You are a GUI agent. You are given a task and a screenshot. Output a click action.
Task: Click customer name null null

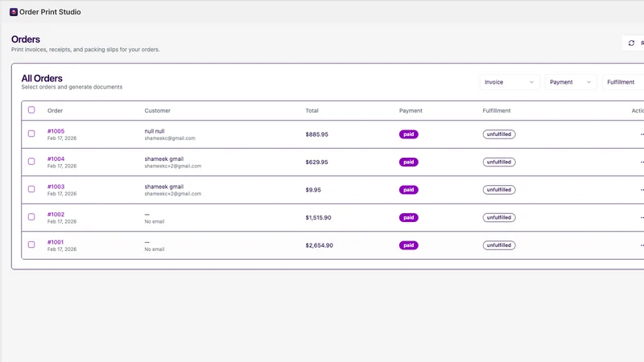pos(155,131)
